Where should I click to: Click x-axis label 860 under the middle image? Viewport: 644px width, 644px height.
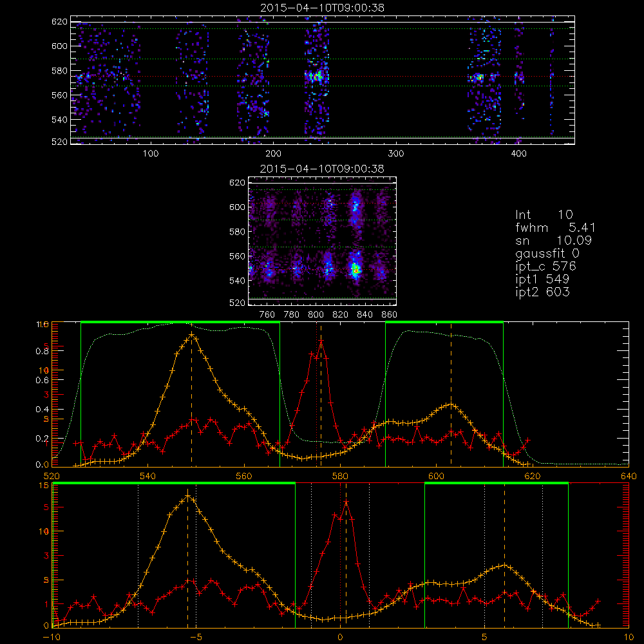click(x=390, y=315)
